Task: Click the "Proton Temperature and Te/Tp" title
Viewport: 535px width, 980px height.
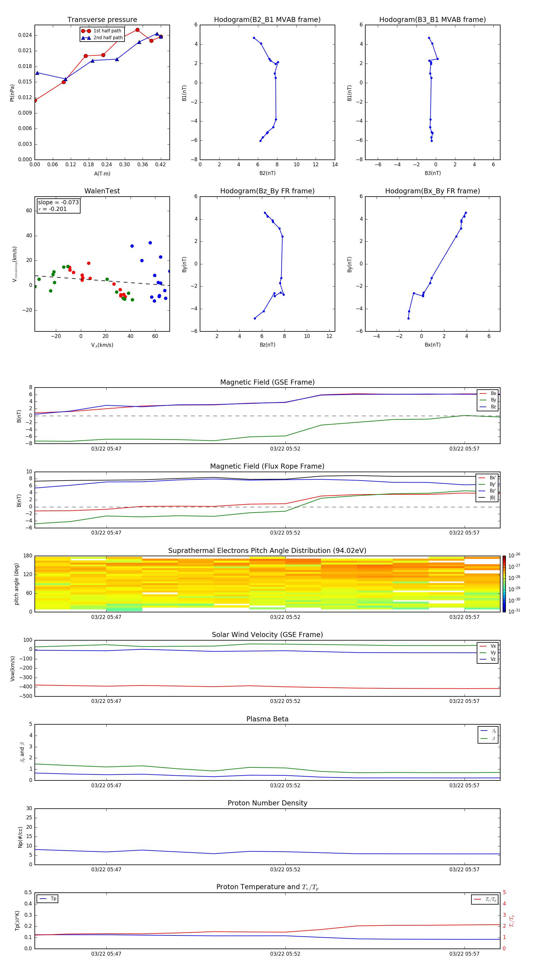Action: [267, 887]
